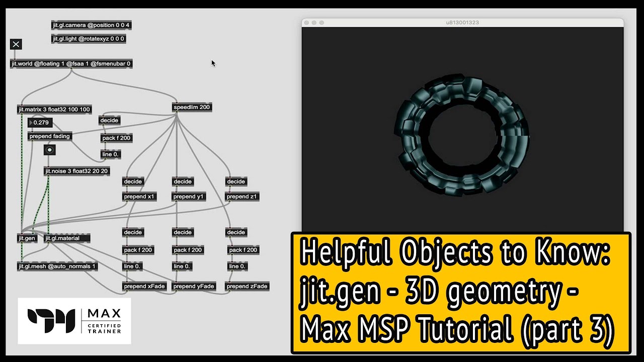This screenshot has width=644, height=362.
Task: Click the u813001323 window title
Action: pyautogui.click(x=462, y=23)
